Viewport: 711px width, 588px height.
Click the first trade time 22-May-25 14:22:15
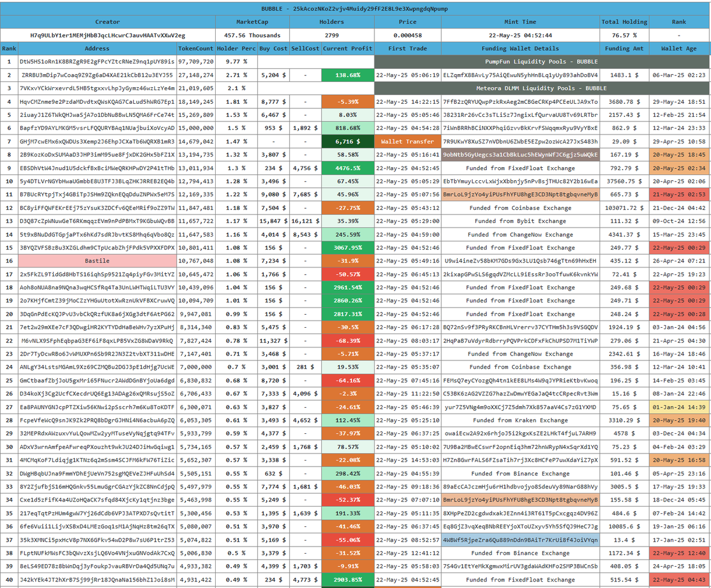tap(407, 101)
